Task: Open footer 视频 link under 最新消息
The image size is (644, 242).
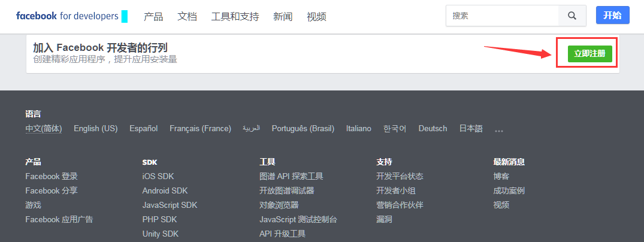Action: click(x=501, y=205)
